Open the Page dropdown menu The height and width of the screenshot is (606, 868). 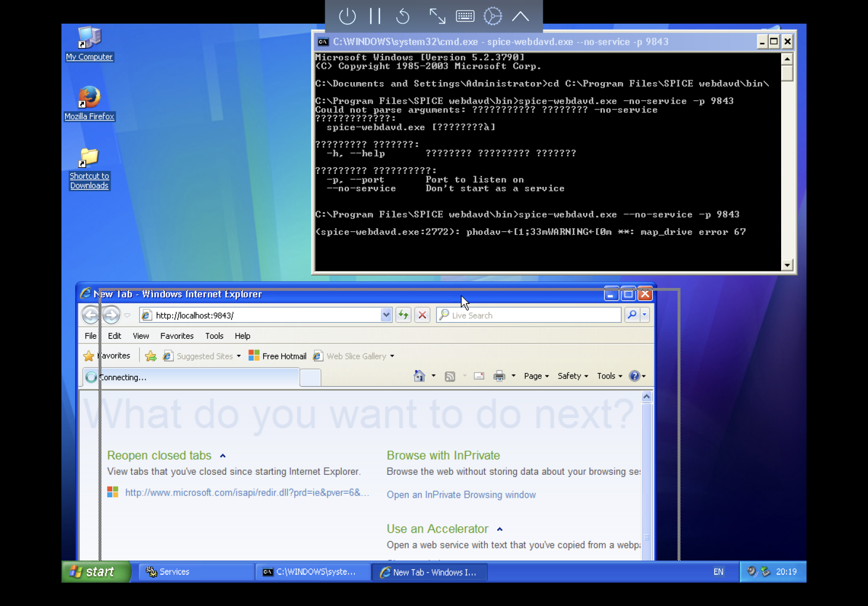tap(536, 376)
